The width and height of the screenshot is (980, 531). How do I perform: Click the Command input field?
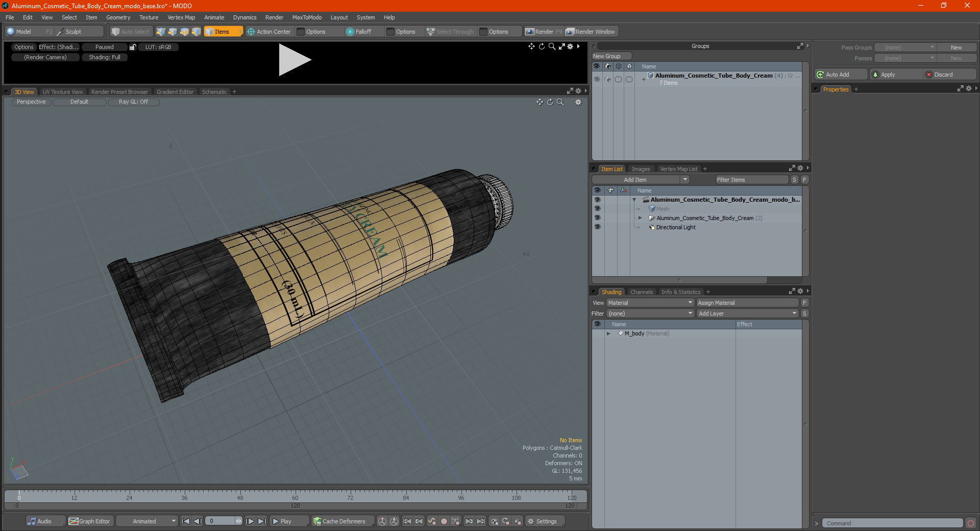(x=892, y=523)
